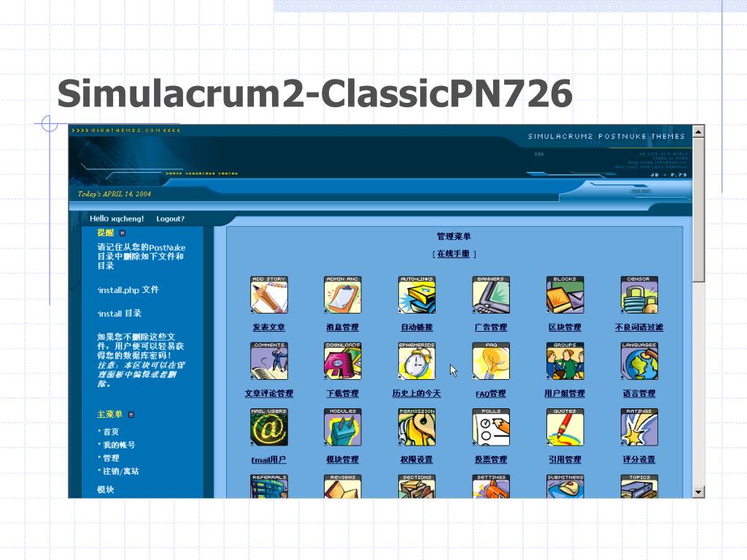The width and height of the screenshot is (747, 560).
Task: Open the FAQ lightbulb icon
Action: tap(491, 361)
